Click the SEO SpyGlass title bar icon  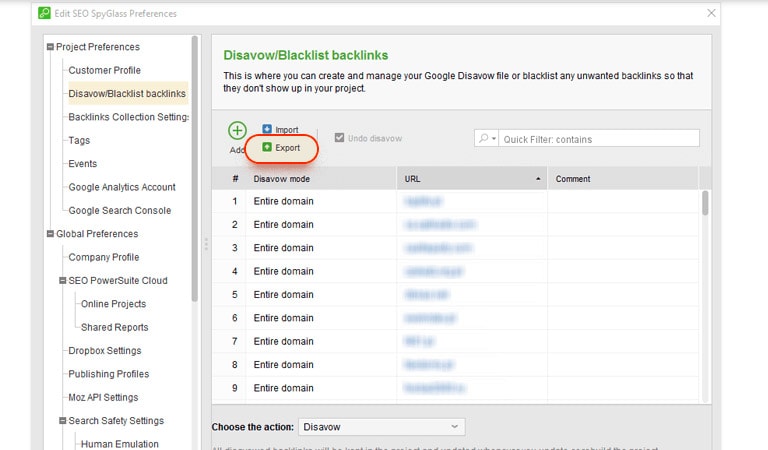44,13
